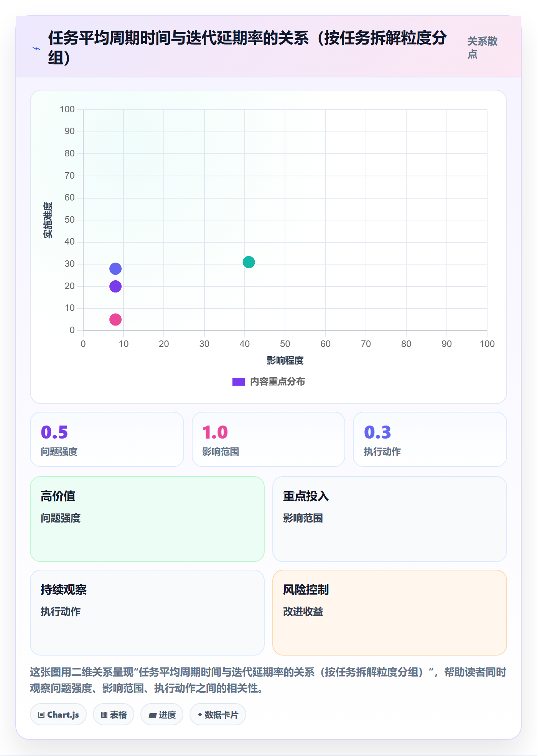
Task: Click the 影响范围 text in 重点投入 card
Action: tap(303, 518)
